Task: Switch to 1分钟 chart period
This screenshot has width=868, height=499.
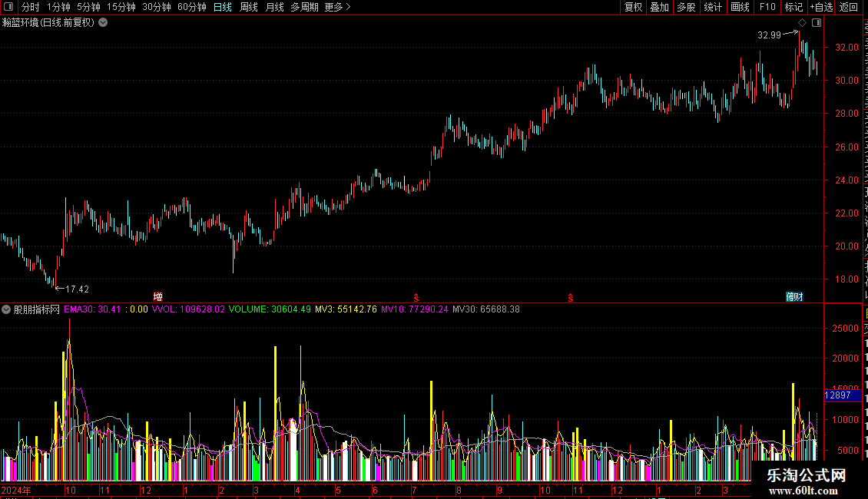Action: pyautogui.click(x=58, y=7)
